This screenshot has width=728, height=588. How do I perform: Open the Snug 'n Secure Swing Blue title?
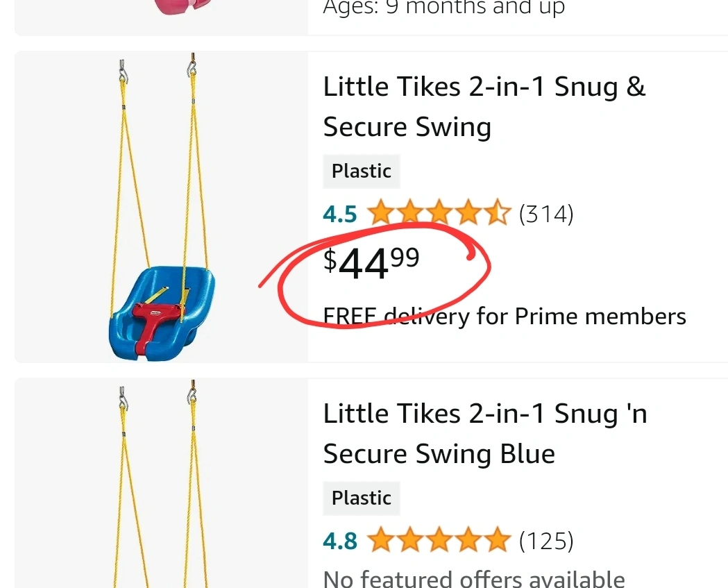485,434
